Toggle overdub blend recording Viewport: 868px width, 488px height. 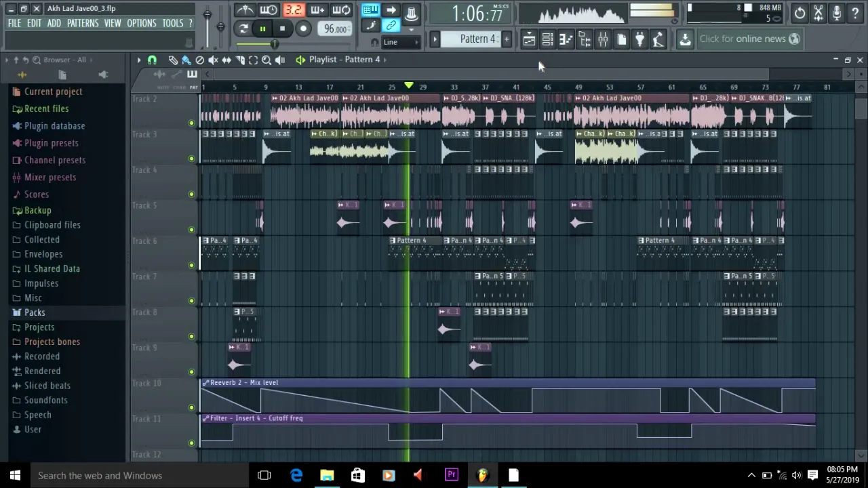(317, 10)
